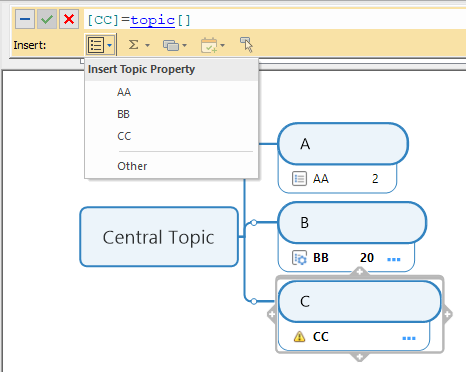Add subtopic right of C plus handle

tap(447, 314)
